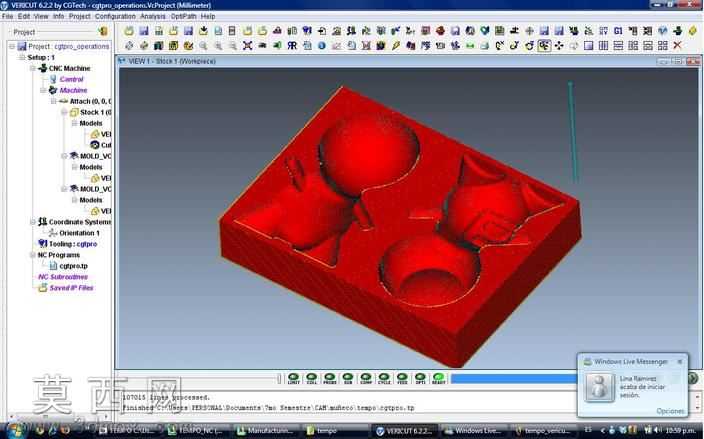Select the NC Subroutines item
This screenshot has width=704, height=439.
[63, 277]
